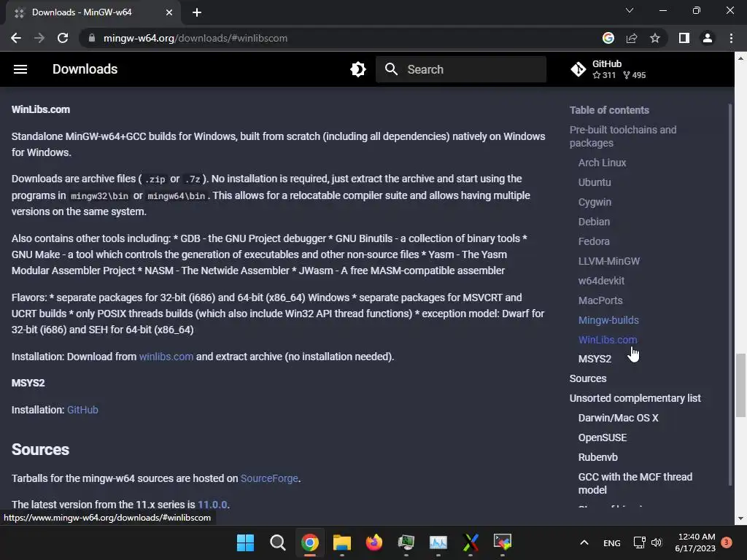Open Google icon in address bar
The image size is (747, 560).
click(608, 38)
